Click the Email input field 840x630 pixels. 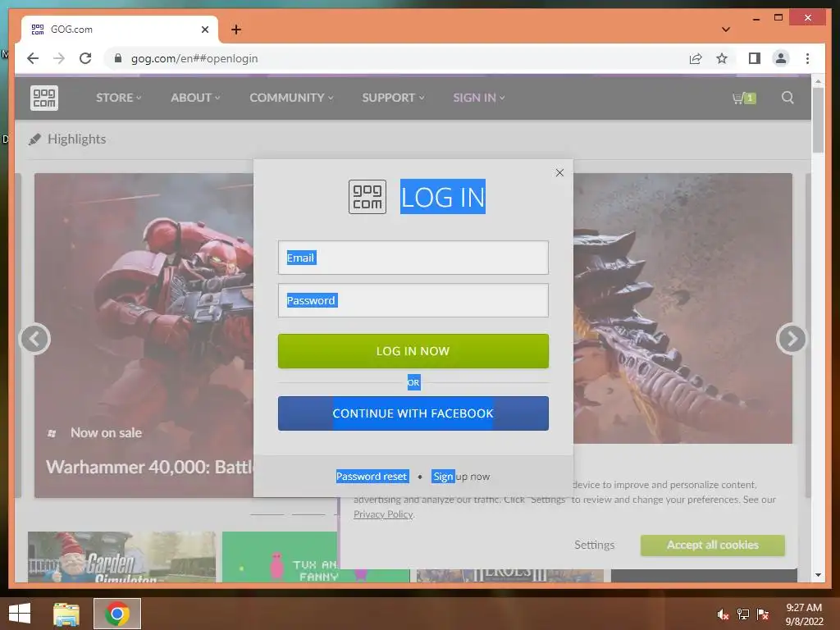[x=413, y=258]
